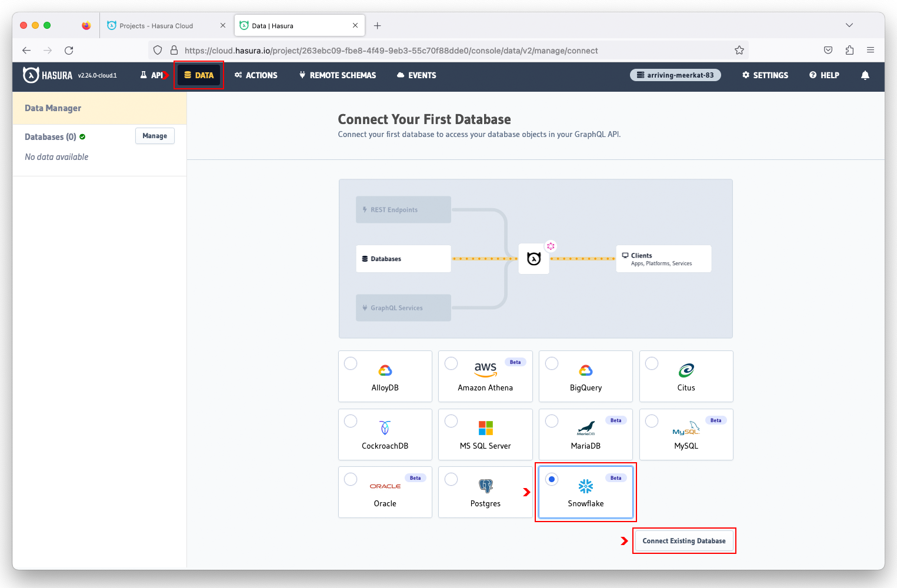Open the browser extensions puzzle icon
The image size is (897, 588).
click(x=849, y=51)
